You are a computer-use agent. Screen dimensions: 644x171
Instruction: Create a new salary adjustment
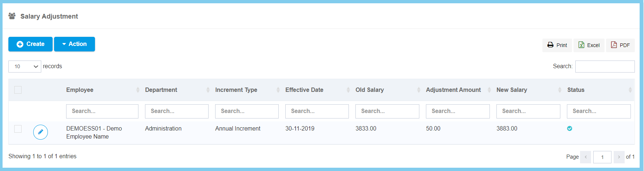pos(31,44)
